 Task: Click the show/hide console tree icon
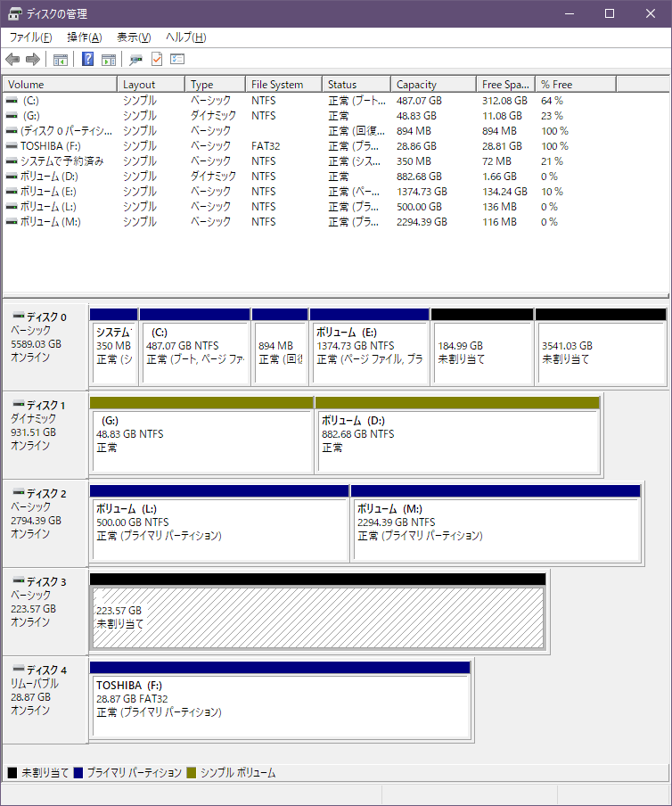coord(61,60)
